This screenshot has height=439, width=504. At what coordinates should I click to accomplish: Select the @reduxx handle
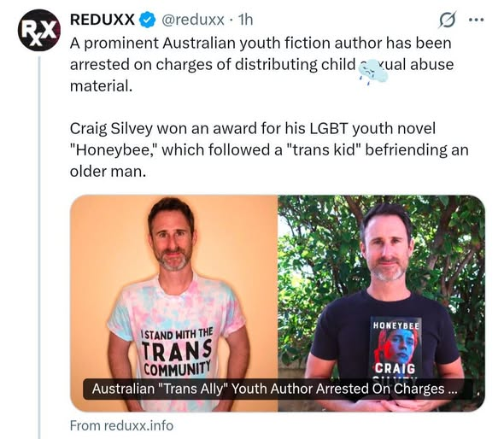point(192,20)
